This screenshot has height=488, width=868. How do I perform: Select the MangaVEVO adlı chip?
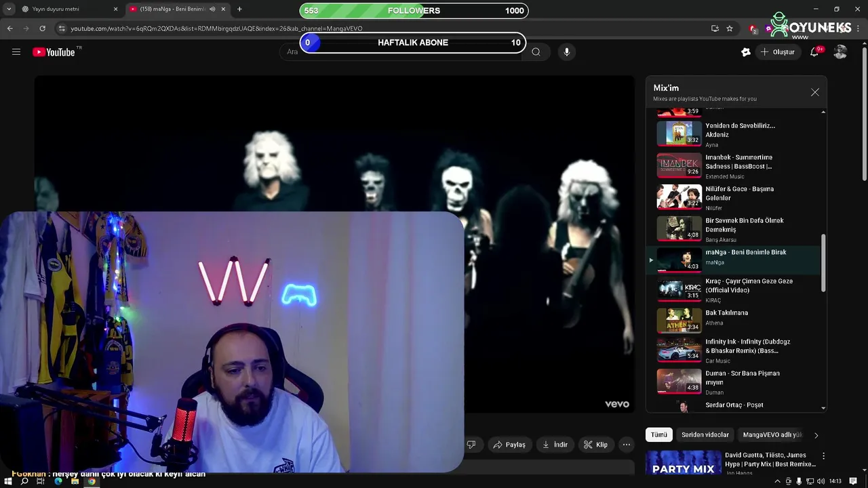click(x=772, y=434)
